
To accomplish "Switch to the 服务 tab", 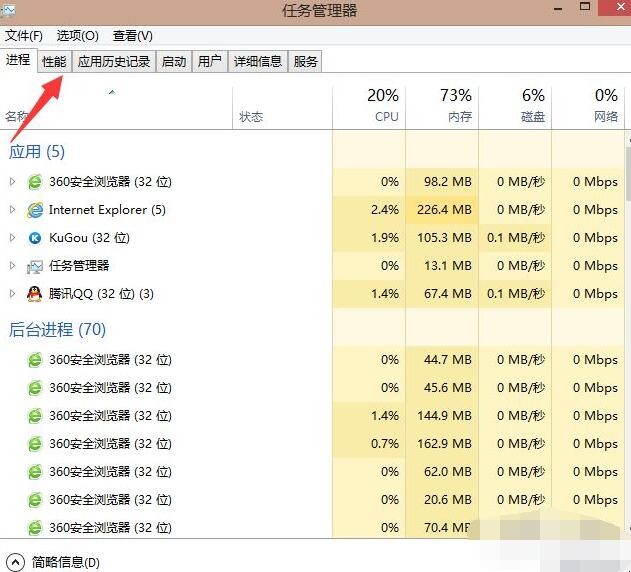I will point(305,62).
